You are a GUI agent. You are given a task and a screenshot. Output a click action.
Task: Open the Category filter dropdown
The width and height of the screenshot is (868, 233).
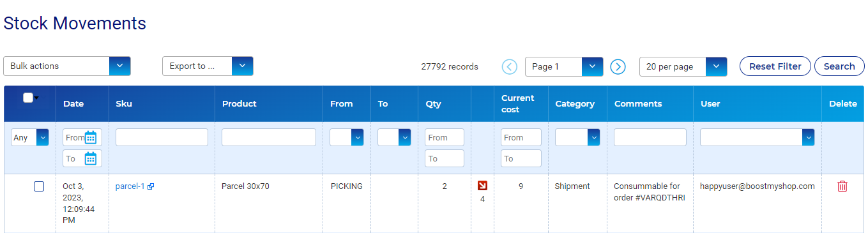[577, 137]
